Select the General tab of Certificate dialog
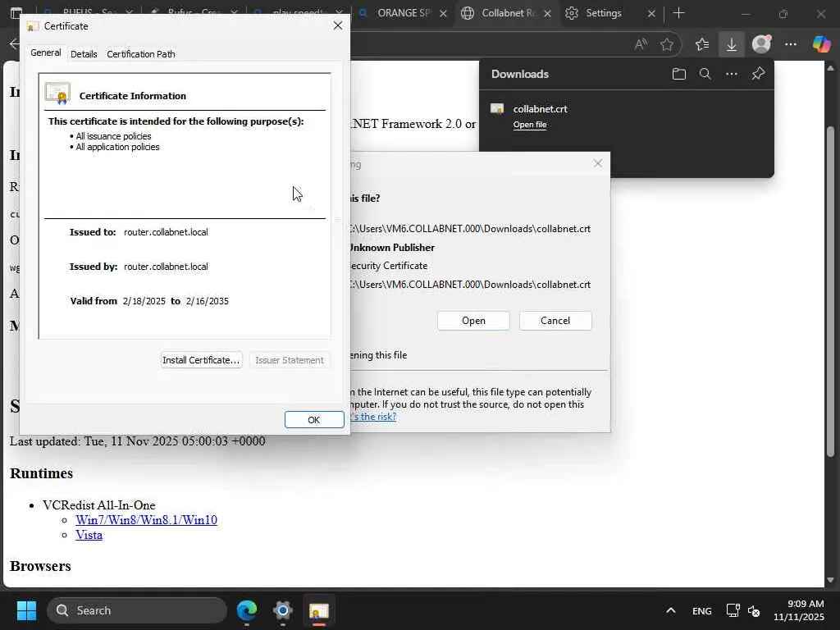The height and width of the screenshot is (630, 840). [46, 52]
